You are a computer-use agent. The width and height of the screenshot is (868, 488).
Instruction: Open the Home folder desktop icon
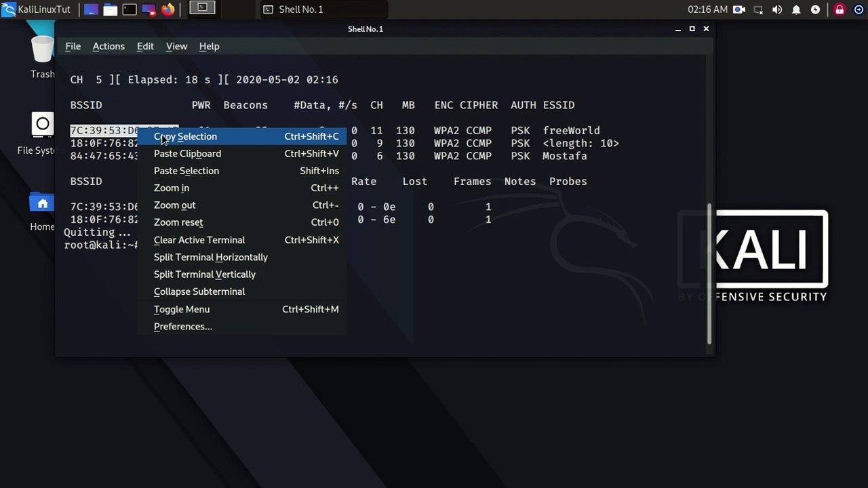point(42,210)
